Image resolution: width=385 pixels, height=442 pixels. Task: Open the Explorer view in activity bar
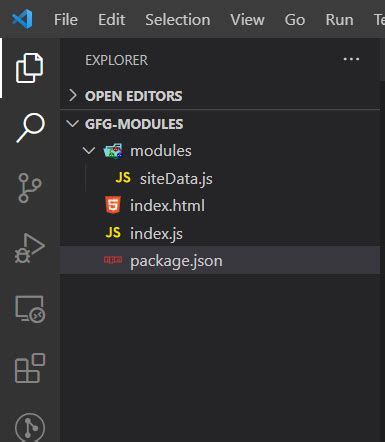tap(29, 68)
